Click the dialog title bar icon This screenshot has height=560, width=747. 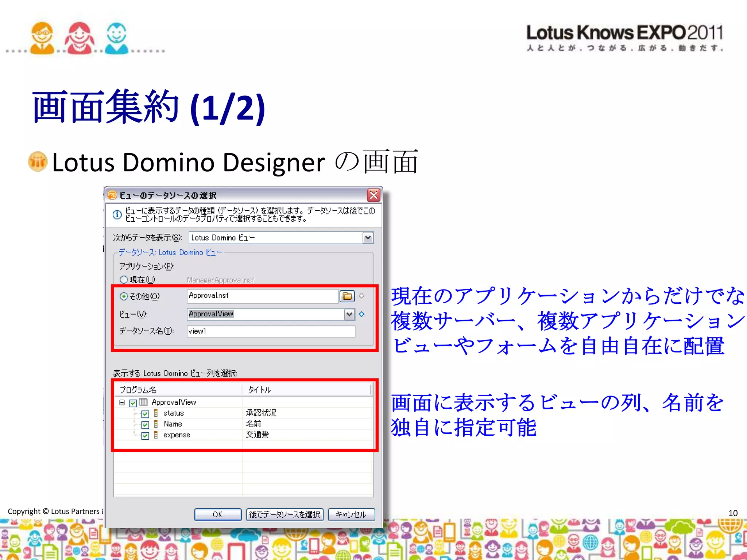[112, 195]
